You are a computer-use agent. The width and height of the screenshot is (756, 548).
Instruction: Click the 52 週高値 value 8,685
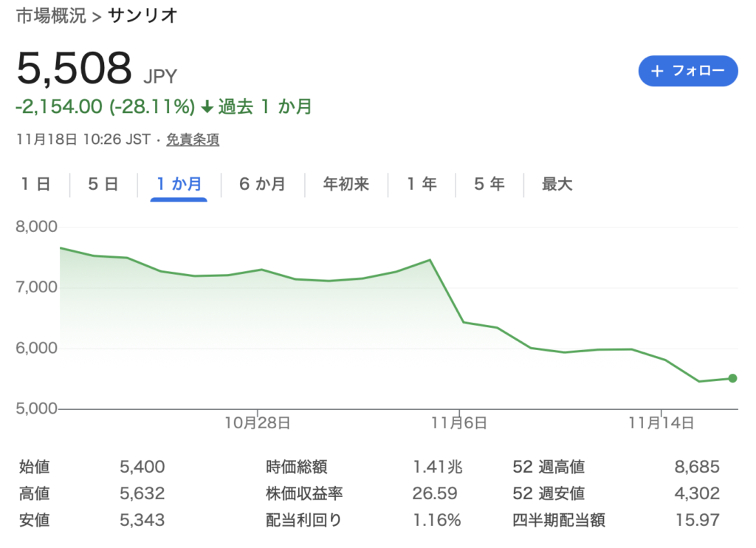coord(697,467)
